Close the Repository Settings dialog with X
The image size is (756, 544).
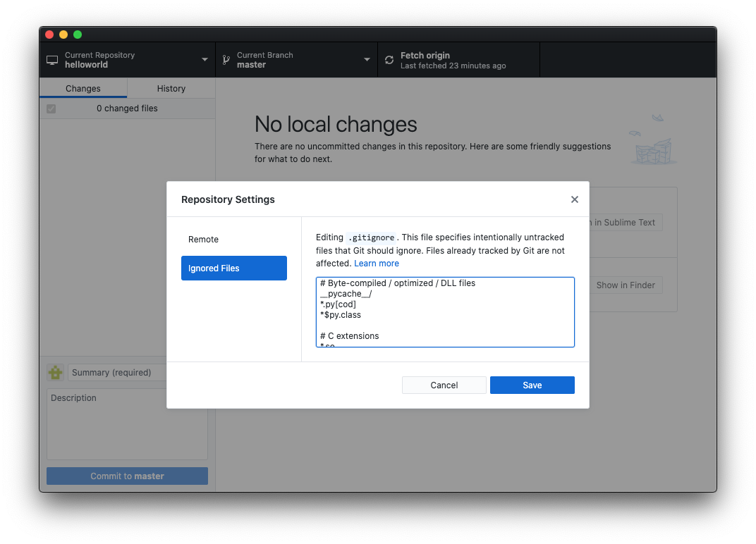click(574, 199)
